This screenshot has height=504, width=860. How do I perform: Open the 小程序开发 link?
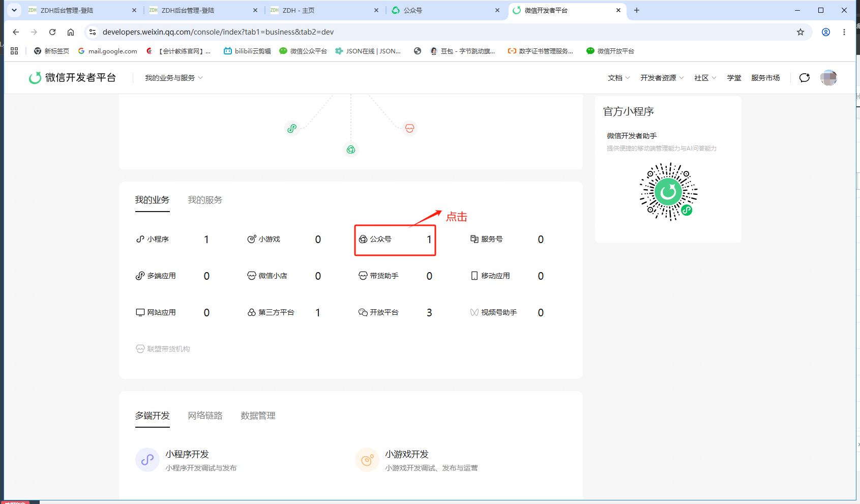[x=187, y=454]
